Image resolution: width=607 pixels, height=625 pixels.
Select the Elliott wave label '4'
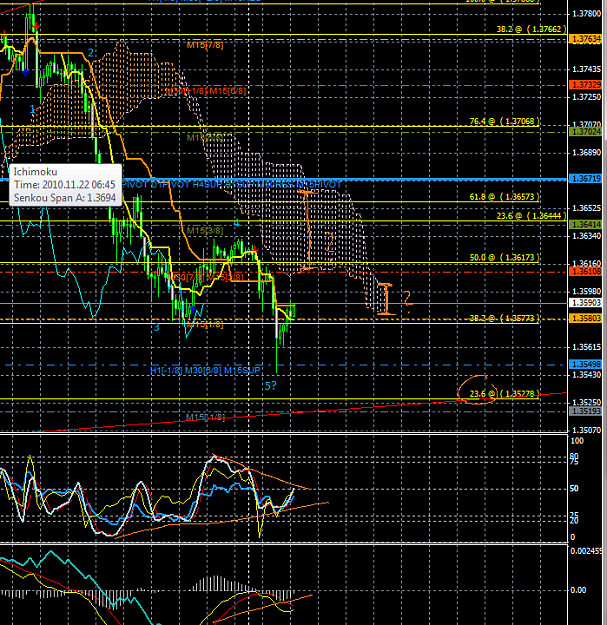tap(236, 222)
